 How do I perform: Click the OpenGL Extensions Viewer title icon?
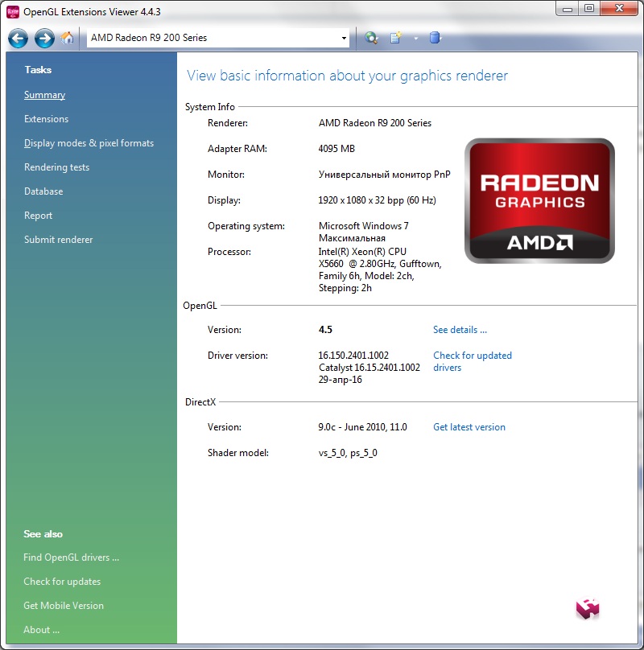[13, 11]
